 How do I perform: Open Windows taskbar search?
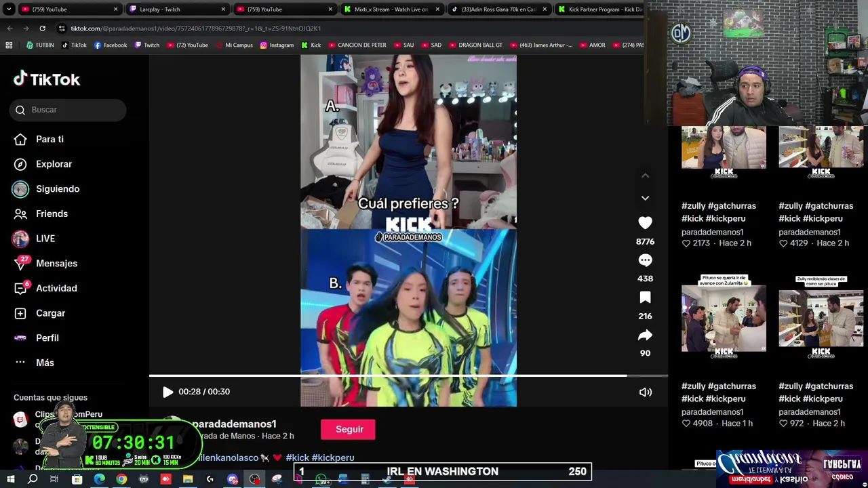[x=33, y=479]
